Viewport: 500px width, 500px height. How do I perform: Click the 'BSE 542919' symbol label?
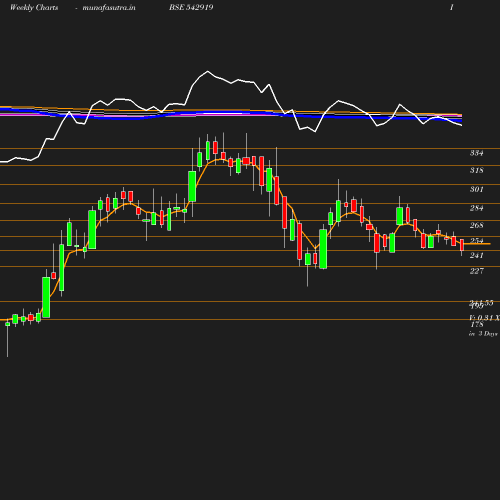click(191, 7)
